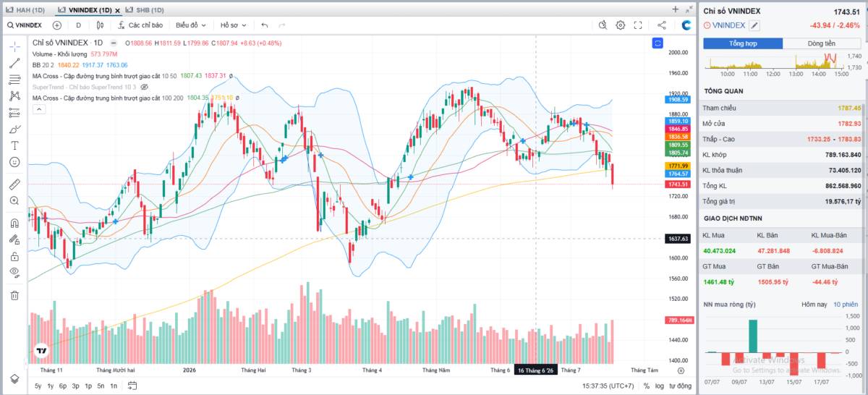Open Các chỉ báo indicators button
Viewport: 868px width, 395px height.
(141, 25)
